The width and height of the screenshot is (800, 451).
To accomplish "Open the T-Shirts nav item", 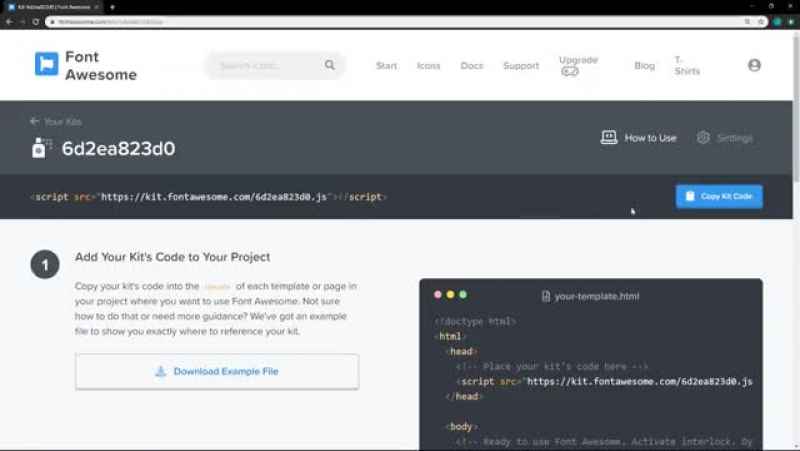I will (687, 65).
